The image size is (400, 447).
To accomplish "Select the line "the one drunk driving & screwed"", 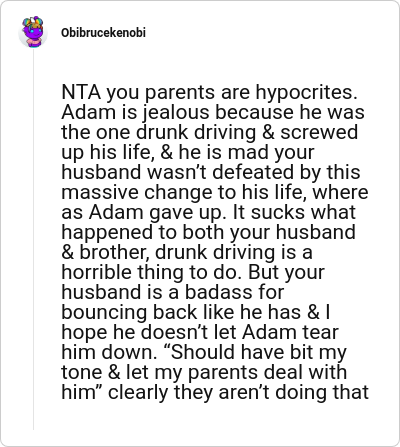I will (x=209, y=132).
